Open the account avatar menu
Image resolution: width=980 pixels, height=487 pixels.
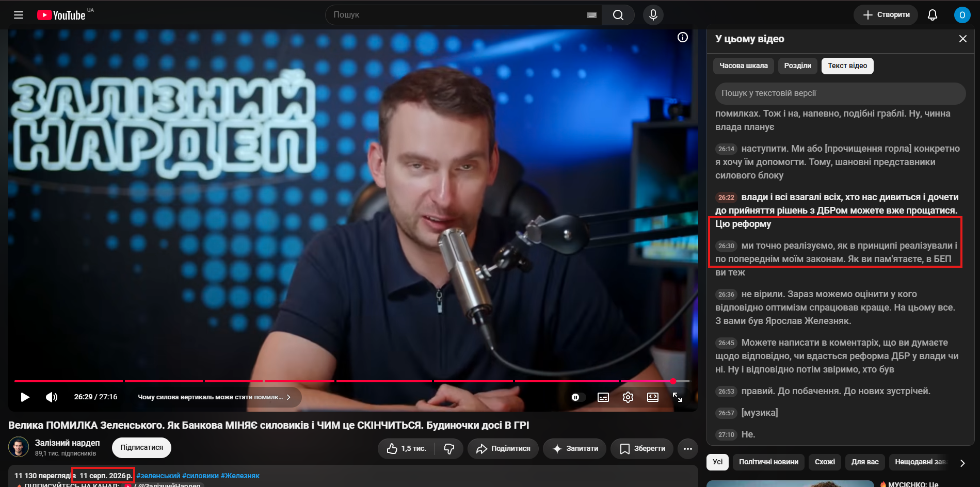pos(962,15)
